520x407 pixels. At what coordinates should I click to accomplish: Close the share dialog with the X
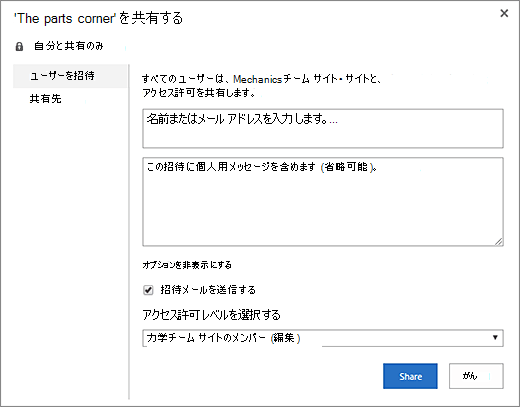coord(504,13)
